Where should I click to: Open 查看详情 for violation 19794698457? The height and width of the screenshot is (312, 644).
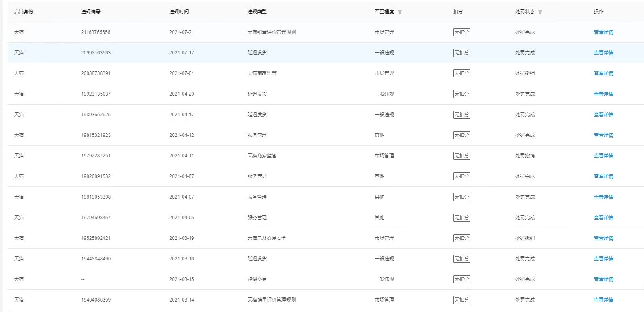click(603, 218)
